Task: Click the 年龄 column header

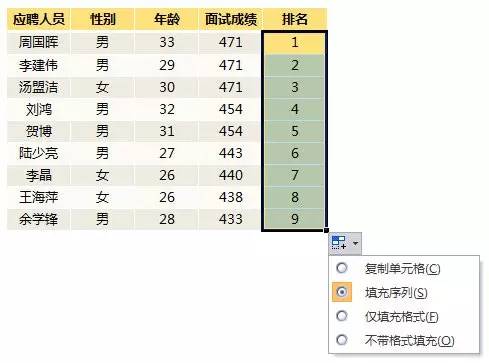Action: click(x=167, y=19)
